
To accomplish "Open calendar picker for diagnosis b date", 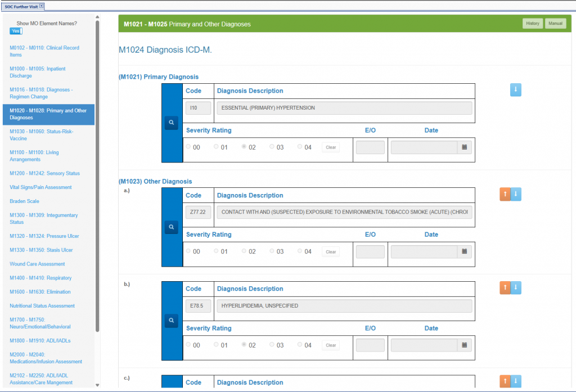I will click(465, 345).
